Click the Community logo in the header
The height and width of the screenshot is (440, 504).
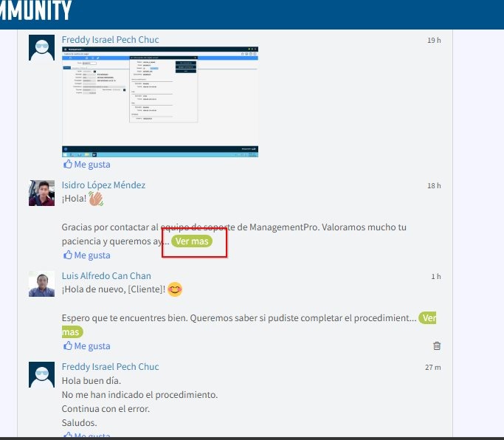pyautogui.click(x=35, y=11)
